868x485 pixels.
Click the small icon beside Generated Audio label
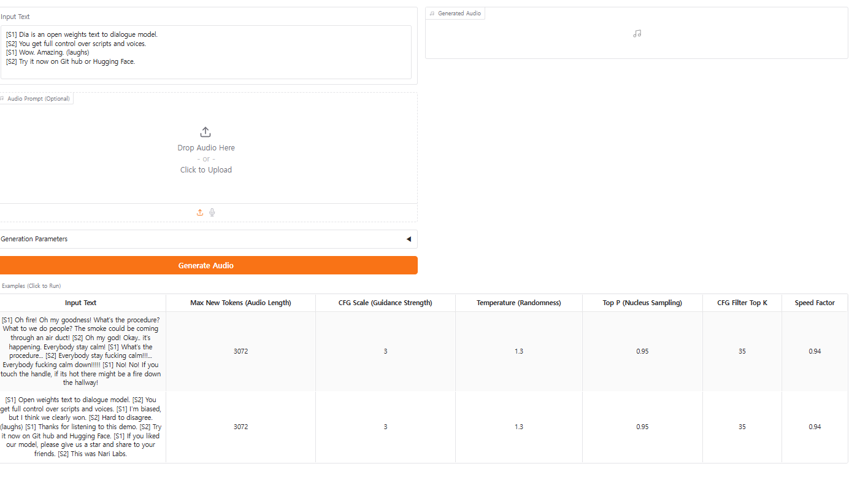coord(432,14)
